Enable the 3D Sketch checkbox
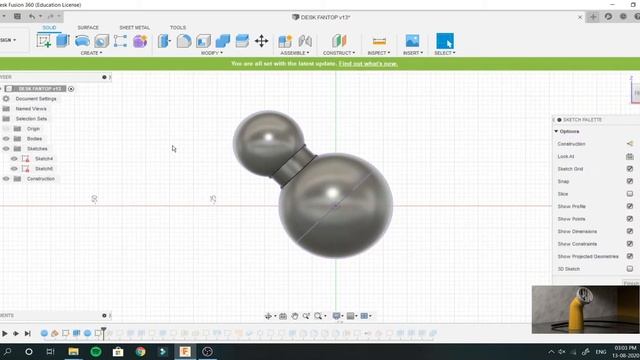The height and width of the screenshot is (360, 640). 629,269
